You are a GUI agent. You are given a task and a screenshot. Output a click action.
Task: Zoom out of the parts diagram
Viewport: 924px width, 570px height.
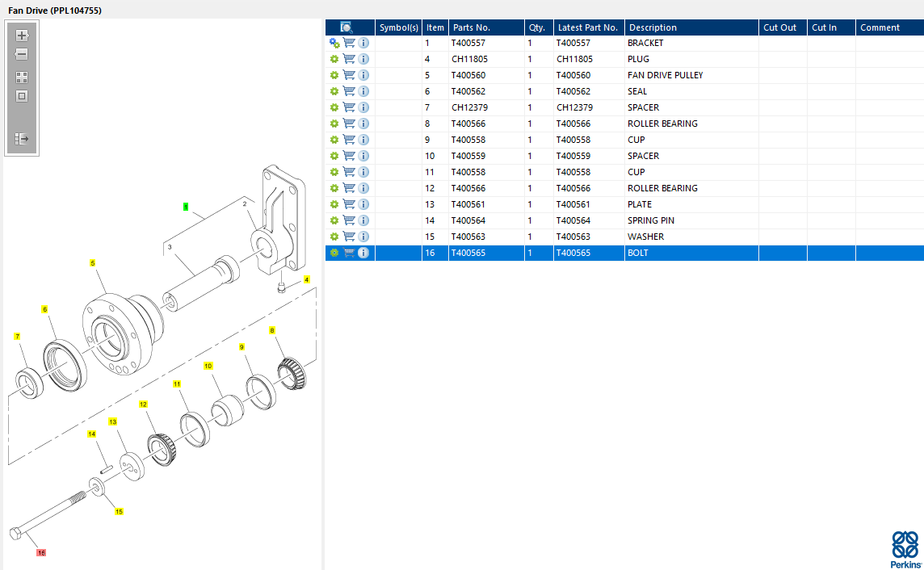pyautogui.click(x=22, y=55)
